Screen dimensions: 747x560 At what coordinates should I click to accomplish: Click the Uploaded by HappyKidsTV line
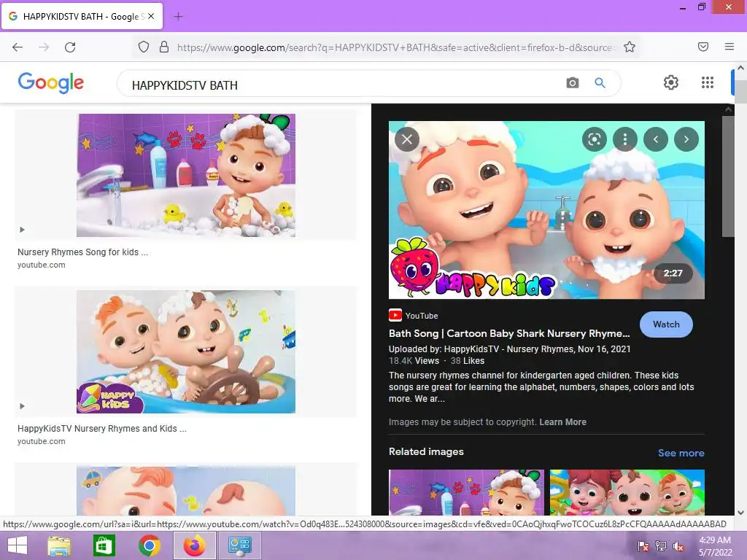coord(509,349)
